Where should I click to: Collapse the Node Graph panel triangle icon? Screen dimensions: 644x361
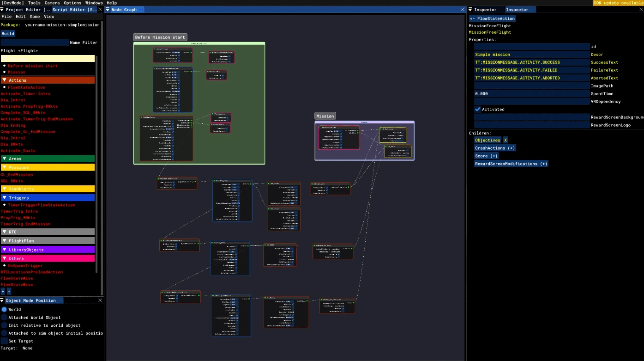108,9
